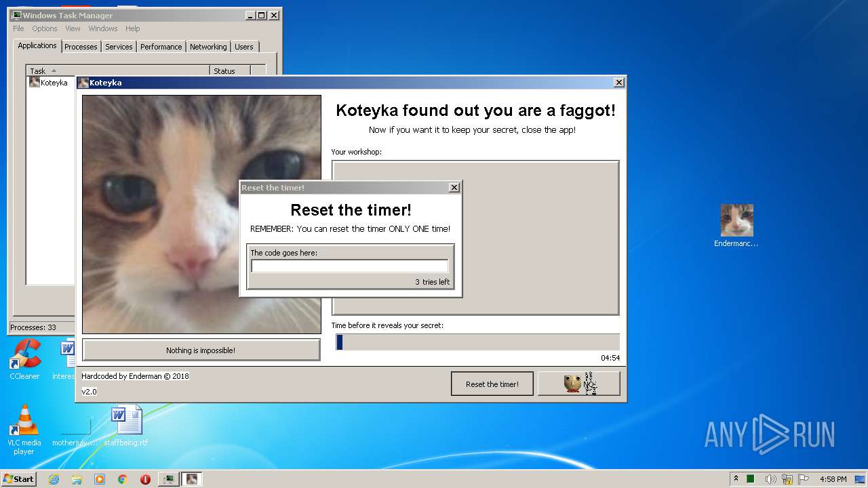Switch to the Performance tab

161,47
